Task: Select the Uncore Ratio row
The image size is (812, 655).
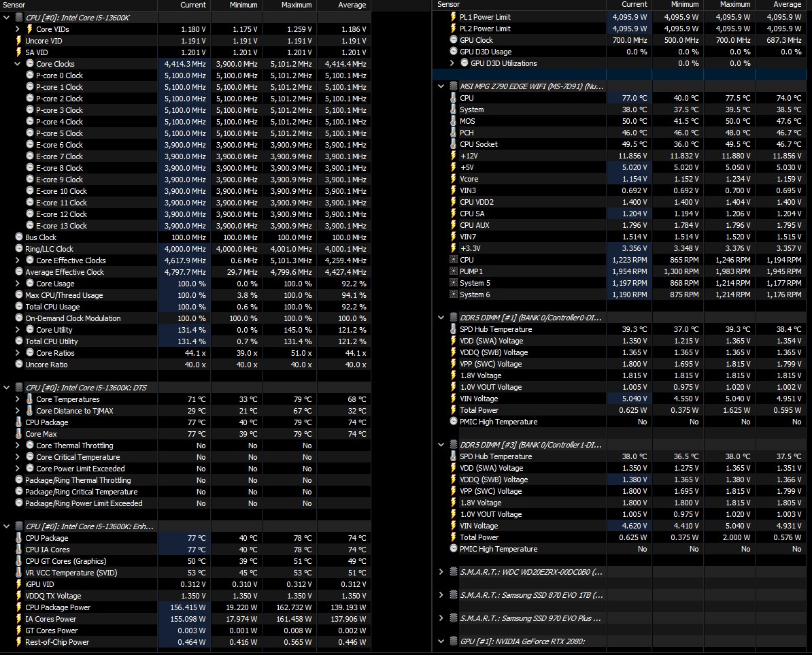Action: pyautogui.click(x=186, y=365)
